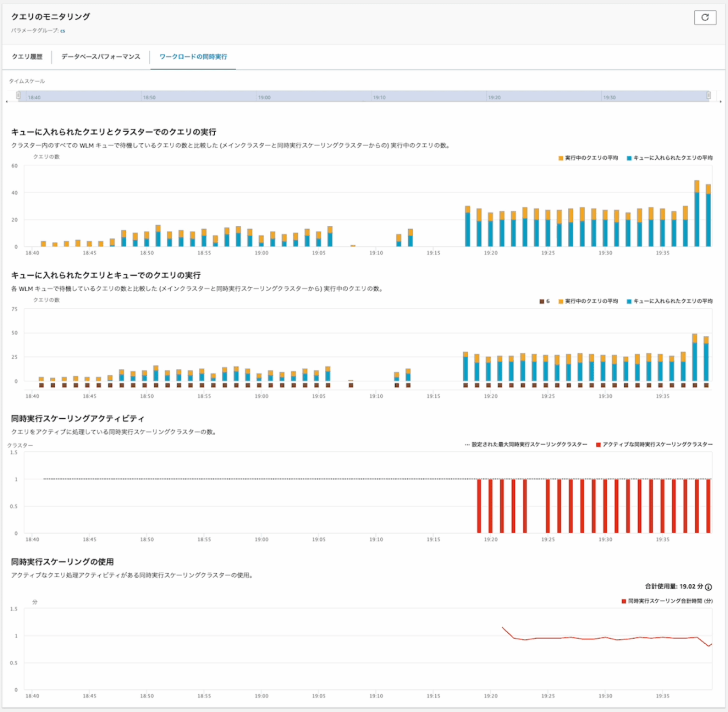Click the 合計使用量: 19.02 分 value
The image size is (728, 712).
point(674,586)
